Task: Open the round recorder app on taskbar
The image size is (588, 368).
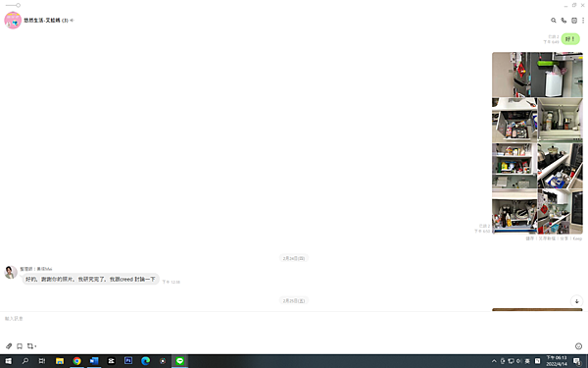Action: [163, 361]
